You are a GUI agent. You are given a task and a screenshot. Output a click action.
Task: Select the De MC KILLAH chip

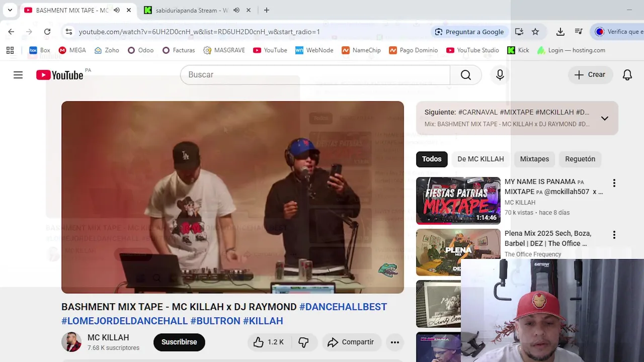coord(480,159)
